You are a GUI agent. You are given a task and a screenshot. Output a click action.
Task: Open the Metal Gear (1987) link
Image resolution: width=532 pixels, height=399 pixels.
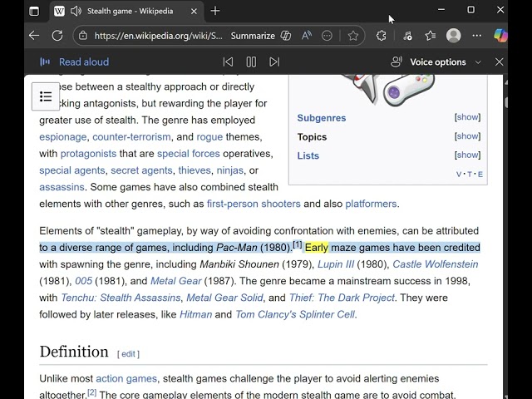175,281
